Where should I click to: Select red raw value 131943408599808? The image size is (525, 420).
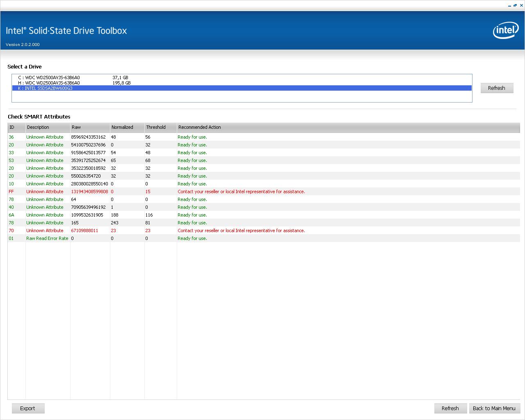click(89, 192)
